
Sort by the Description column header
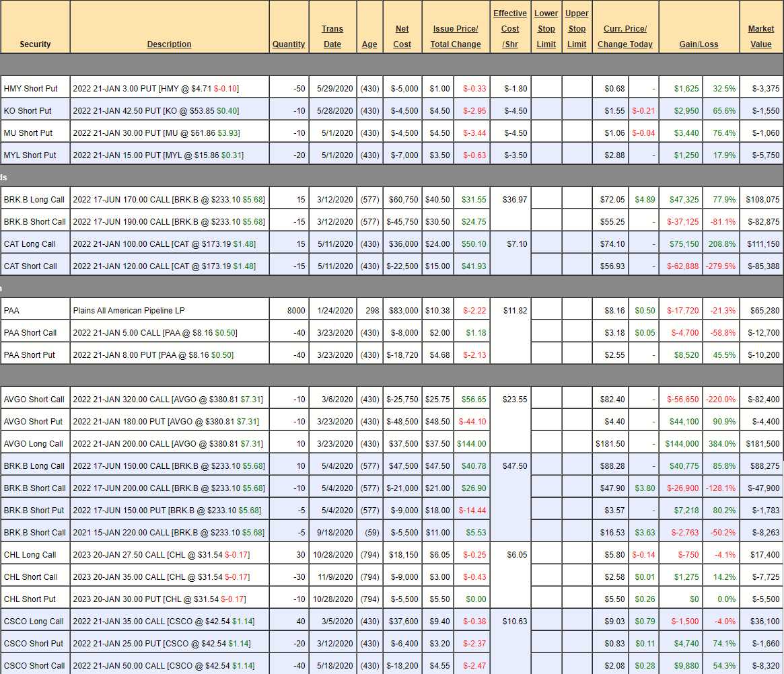[x=169, y=44]
